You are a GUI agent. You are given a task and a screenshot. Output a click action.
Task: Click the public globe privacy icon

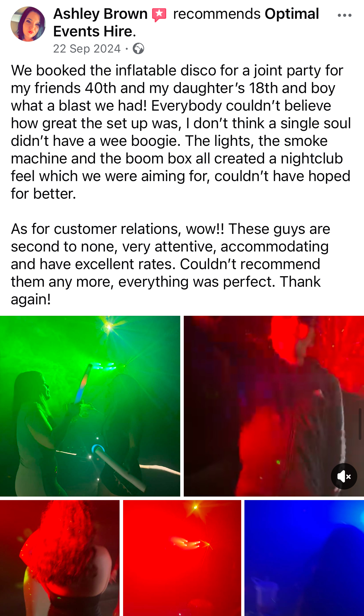[138, 49]
